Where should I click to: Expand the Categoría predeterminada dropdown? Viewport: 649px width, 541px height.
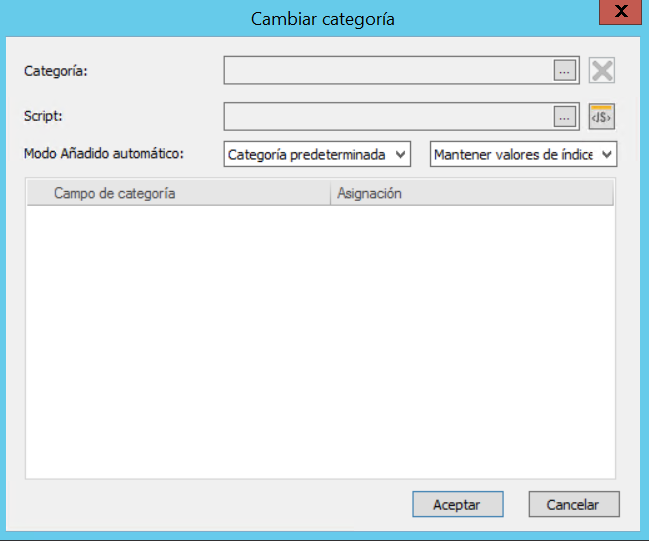(x=317, y=154)
